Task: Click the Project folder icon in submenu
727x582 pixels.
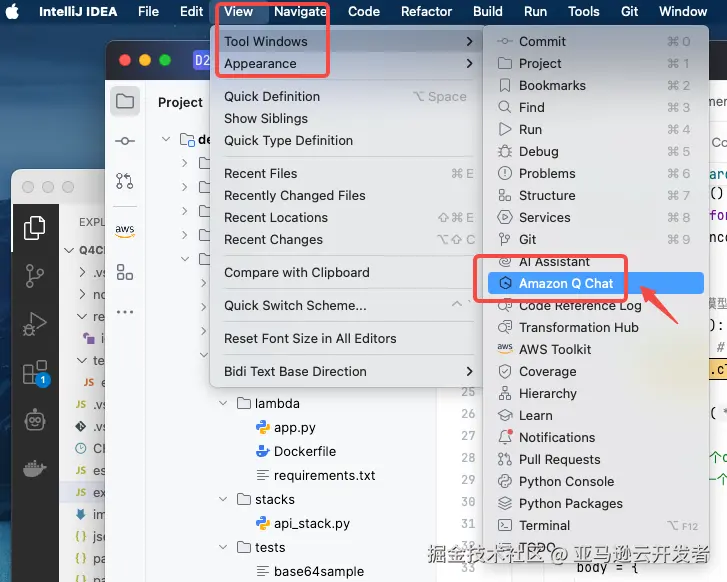Action: point(504,63)
